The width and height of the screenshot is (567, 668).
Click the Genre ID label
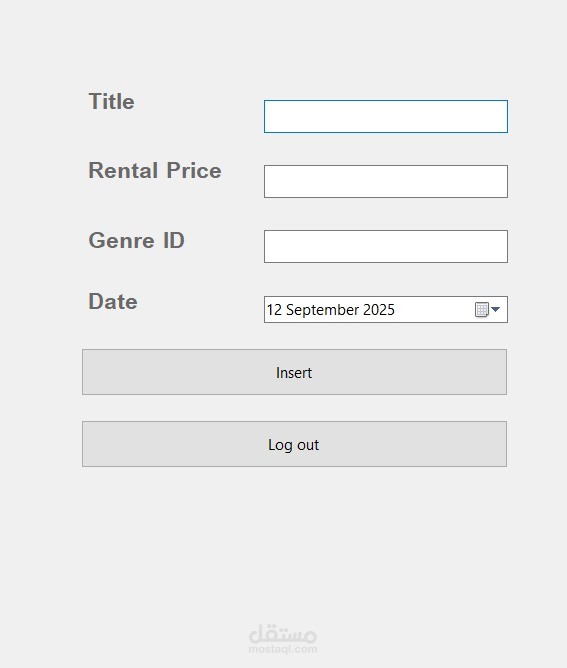coord(137,240)
